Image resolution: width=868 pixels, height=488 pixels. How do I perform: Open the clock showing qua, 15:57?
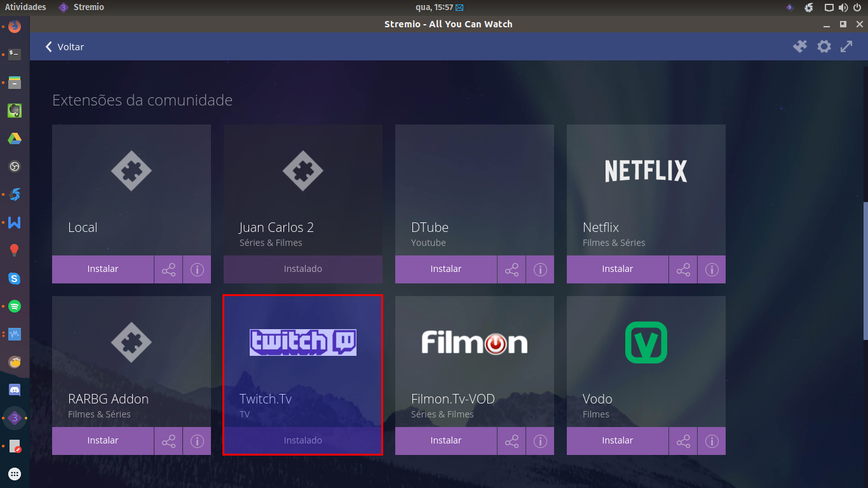(434, 7)
